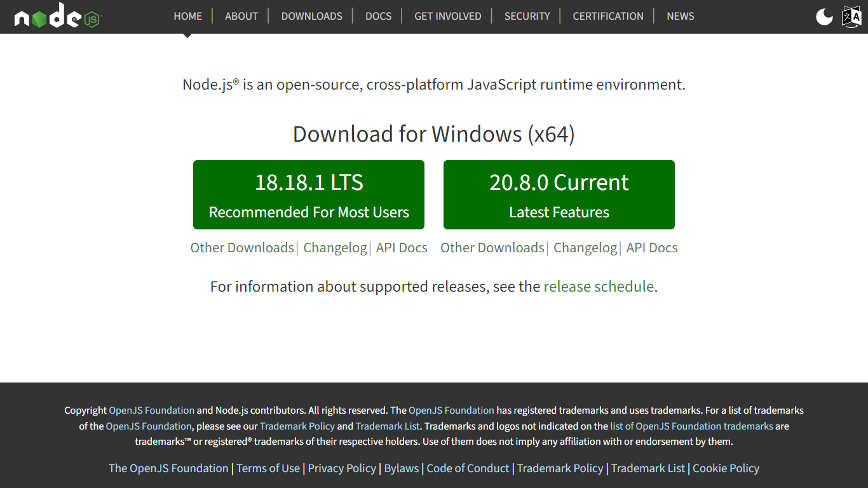
Task: Open the DOCS menu item
Action: pyautogui.click(x=378, y=16)
